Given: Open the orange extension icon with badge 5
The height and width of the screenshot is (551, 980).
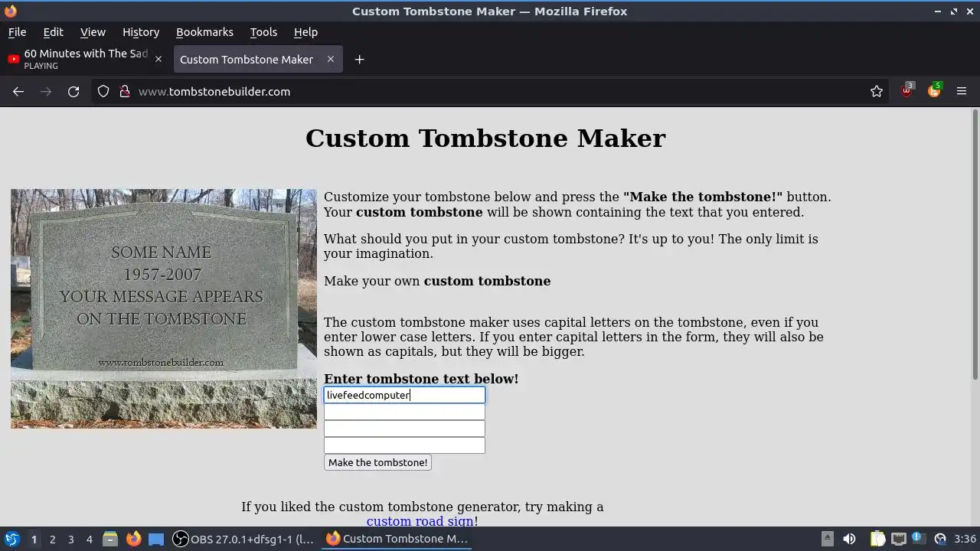Looking at the screenshot, I should [934, 90].
